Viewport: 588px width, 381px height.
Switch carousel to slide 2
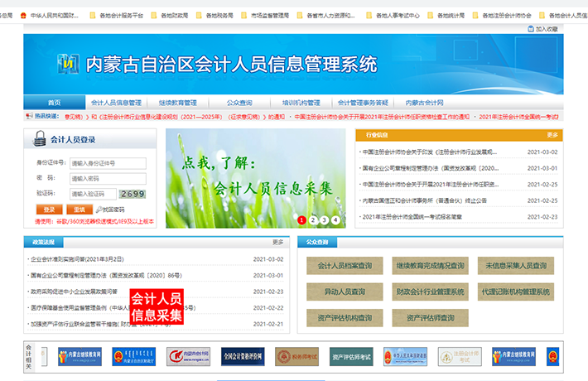[313, 219]
